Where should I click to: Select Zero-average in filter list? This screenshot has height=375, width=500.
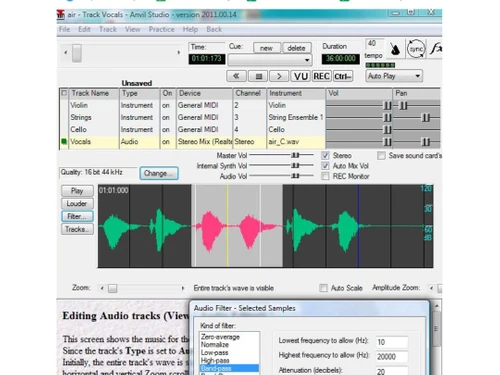(229, 337)
